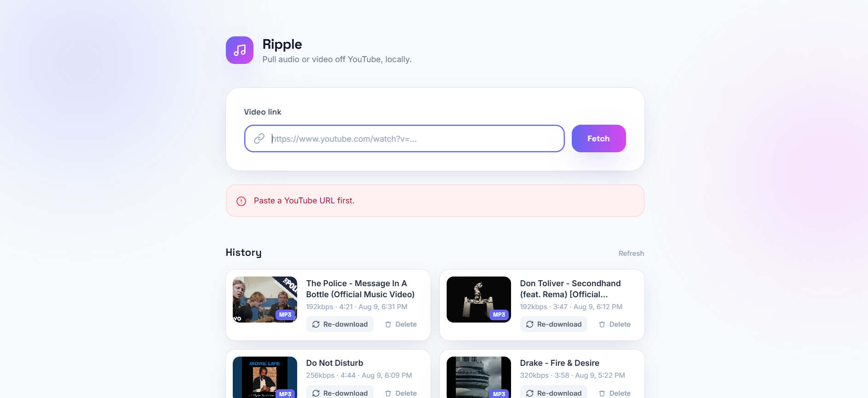Focus the Video link input field
868x398 pixels.
click(x=404, y=138)
